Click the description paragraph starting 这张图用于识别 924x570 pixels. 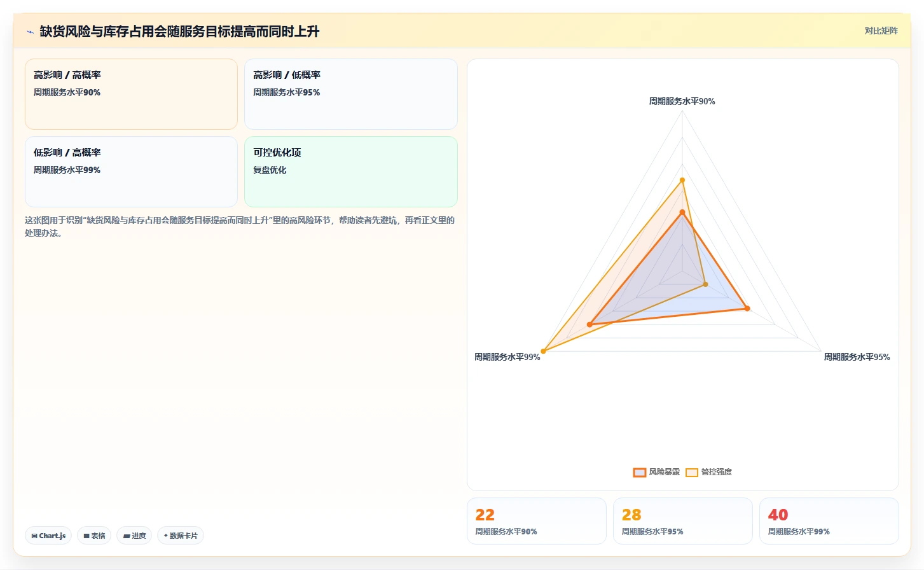pyautogui.click(x=240, y=226)
